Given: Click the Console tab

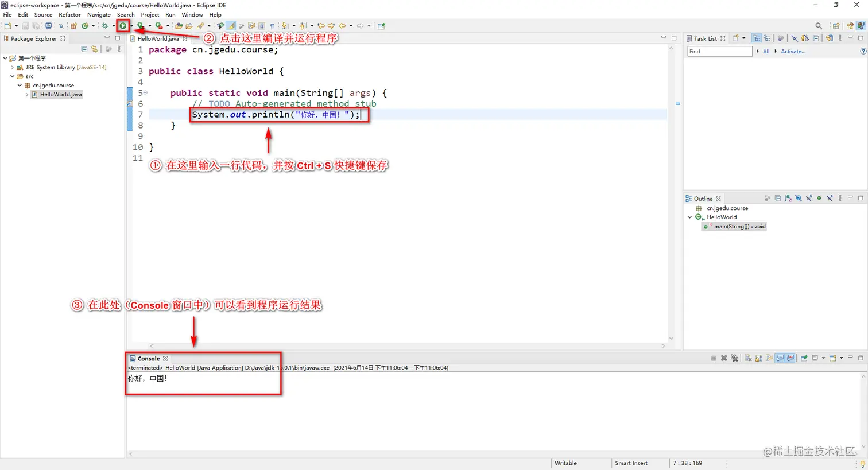Looking at the screenshot, I should (149, 358).
